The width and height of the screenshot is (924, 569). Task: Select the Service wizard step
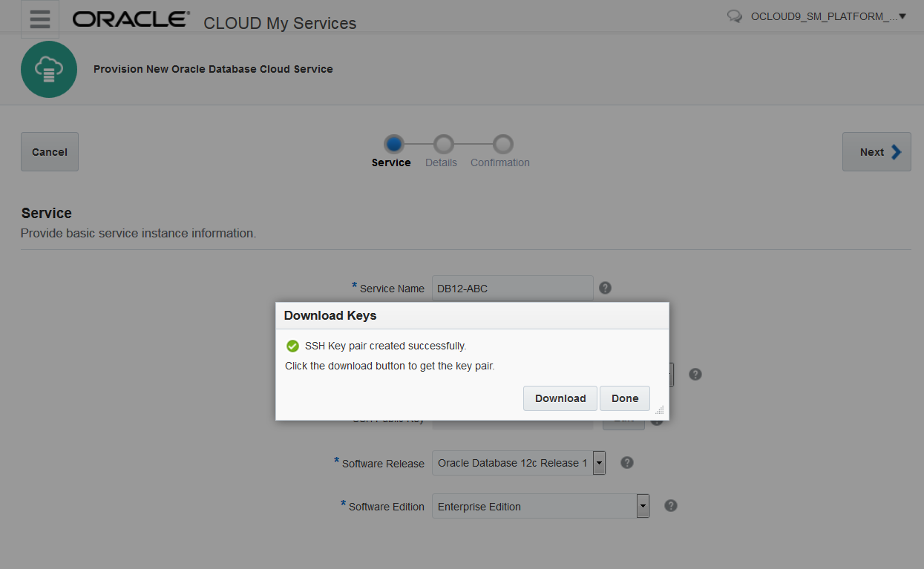(393, 145)
